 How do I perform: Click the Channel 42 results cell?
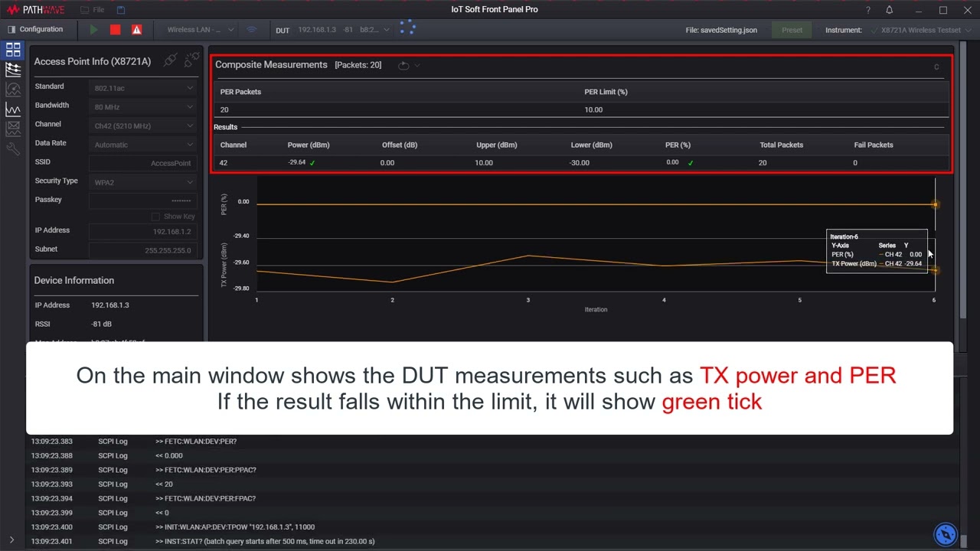tap(224, 162)
